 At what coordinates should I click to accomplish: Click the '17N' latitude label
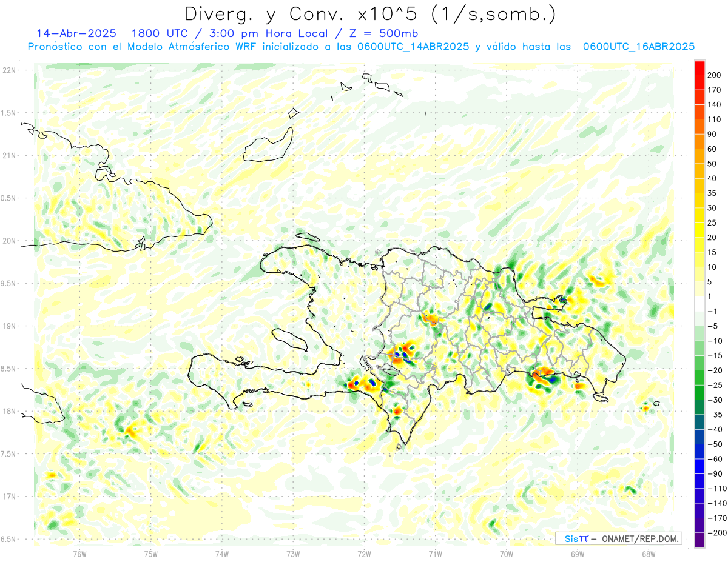[9, 497]
